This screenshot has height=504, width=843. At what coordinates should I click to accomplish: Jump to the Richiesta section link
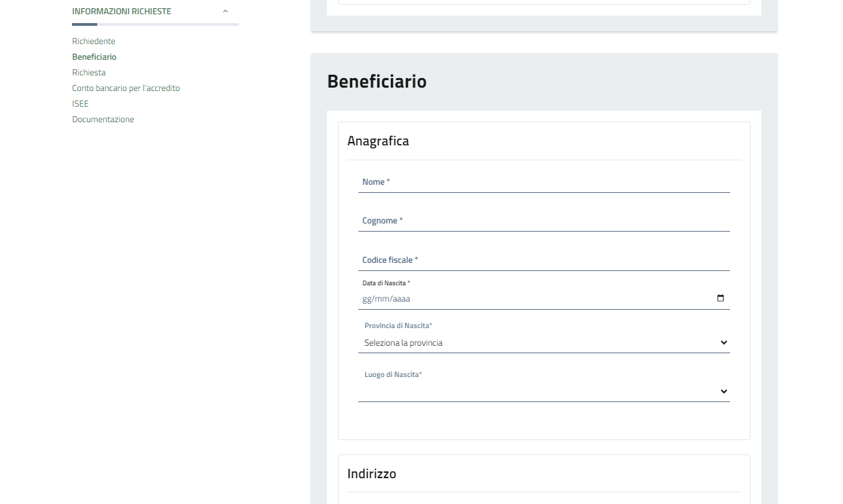point(89,73)
